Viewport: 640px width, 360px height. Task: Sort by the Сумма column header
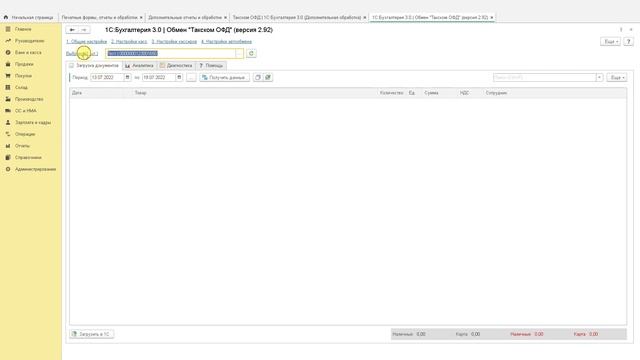point(431,93)
